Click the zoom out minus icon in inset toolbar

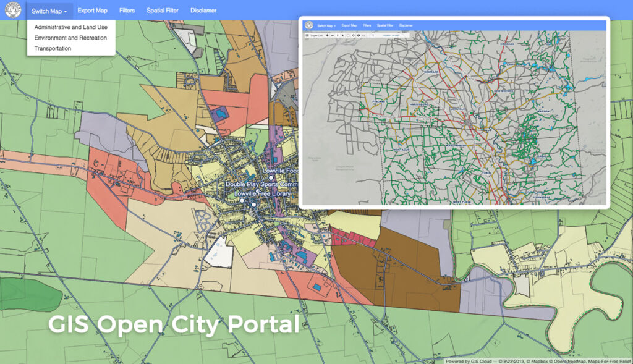[x=333, y=35]
